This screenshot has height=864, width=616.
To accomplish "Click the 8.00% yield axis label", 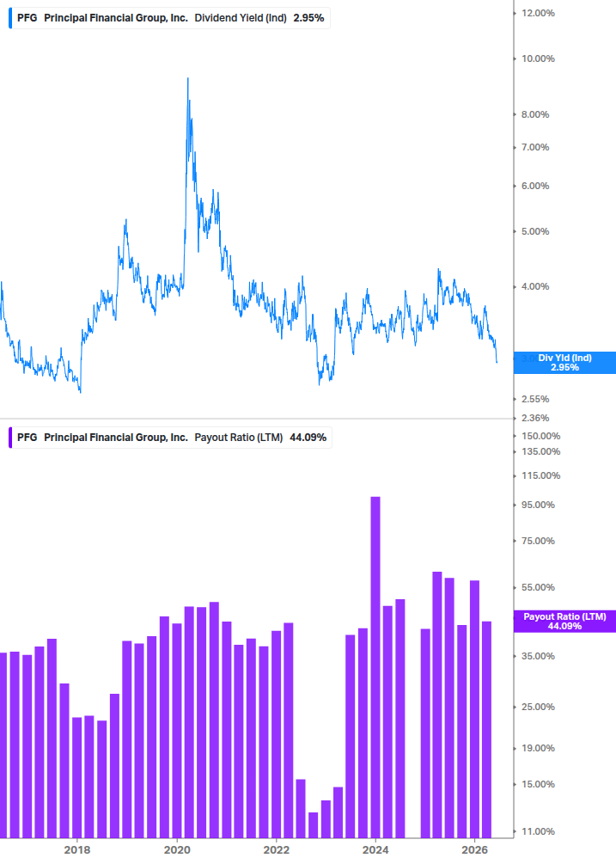I will point(535,114).
